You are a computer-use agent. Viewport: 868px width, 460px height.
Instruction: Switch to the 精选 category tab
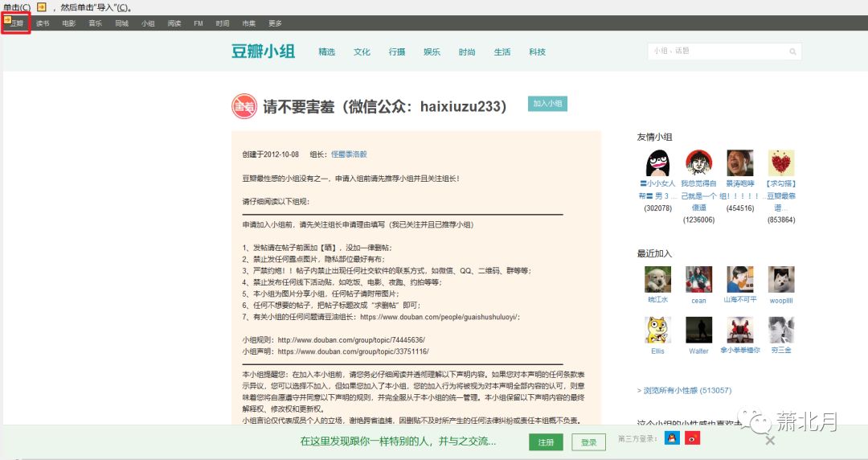[326, 51]
